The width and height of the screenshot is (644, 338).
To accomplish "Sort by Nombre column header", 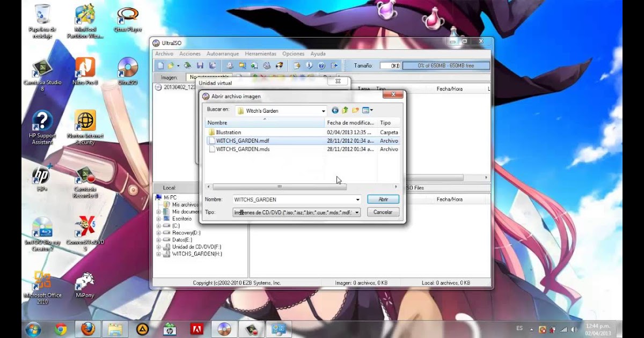I will [x=266, y=123].
